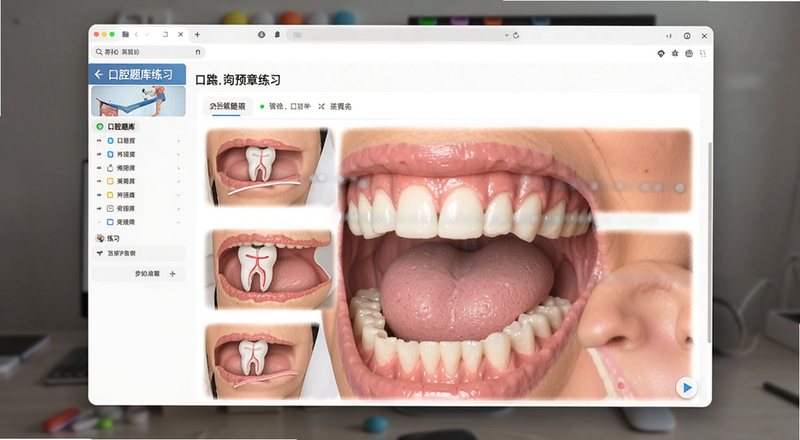The height and width of the screenshot is (440, 800).
Task: Expand chevron of first row under 口腔题库
Action: coord(179,141)
